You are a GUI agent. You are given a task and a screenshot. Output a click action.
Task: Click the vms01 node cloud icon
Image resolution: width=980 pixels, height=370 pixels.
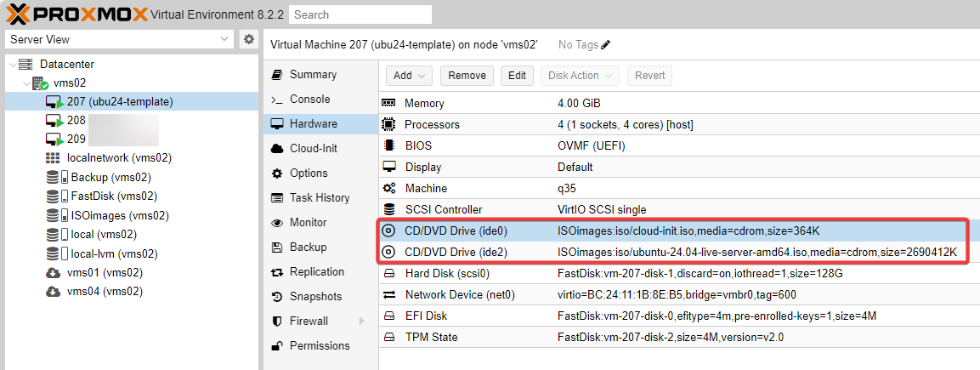[x=53, y=273]
